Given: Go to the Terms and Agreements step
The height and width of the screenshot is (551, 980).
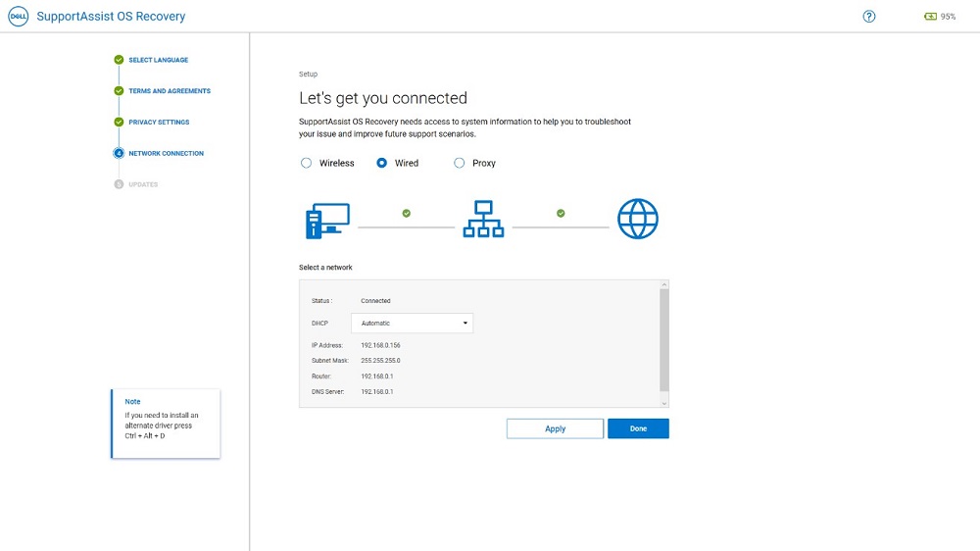Looking at the screenshot, I should click(170, 91).
